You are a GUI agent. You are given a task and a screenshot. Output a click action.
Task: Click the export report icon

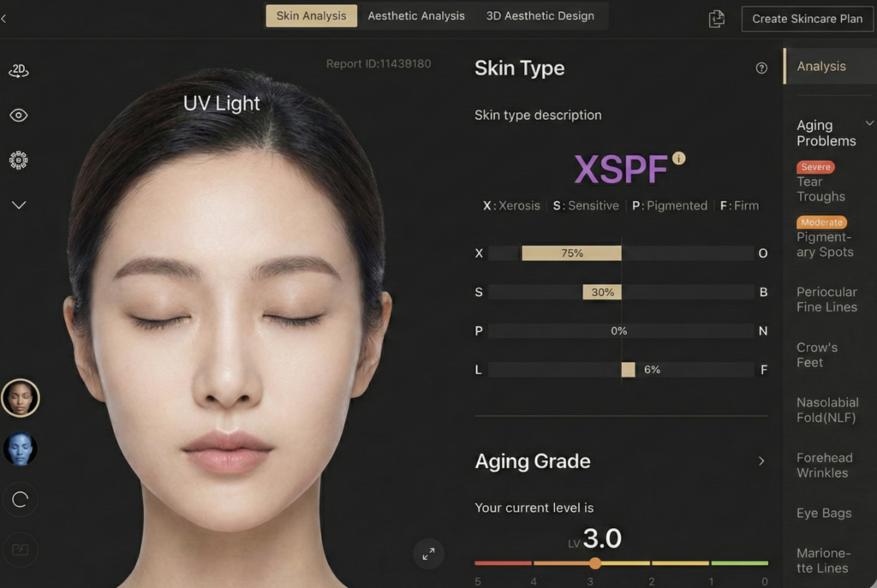[717, 19]
